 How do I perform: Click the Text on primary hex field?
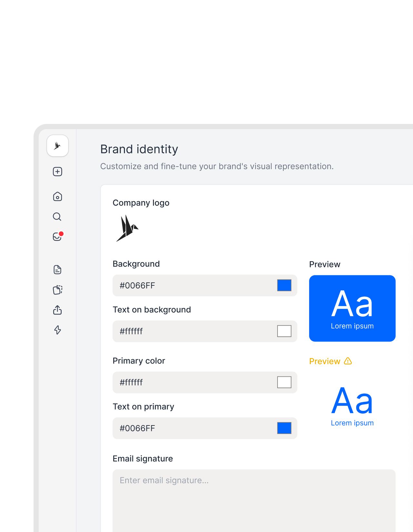205,428
